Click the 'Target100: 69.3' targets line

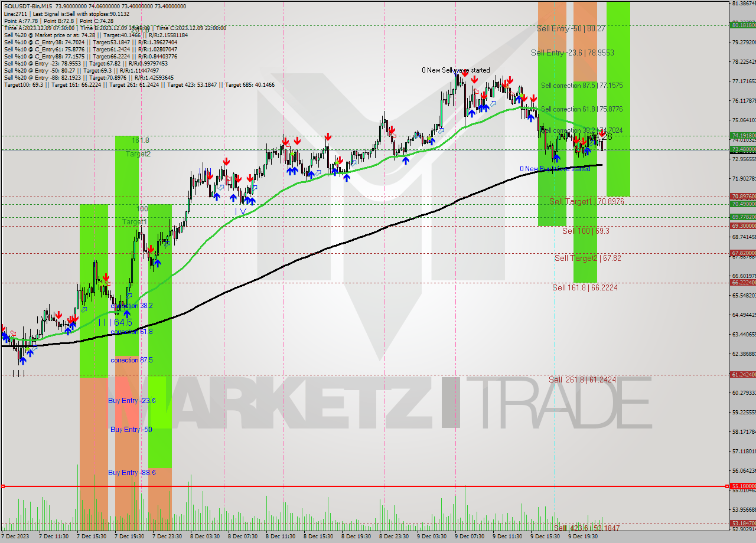coord(139,85)
